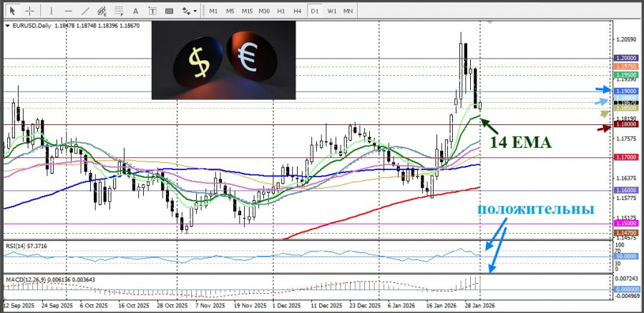Click the 1.20590 price scale value
Screen dimensions: 644x313
pos(626,39)
